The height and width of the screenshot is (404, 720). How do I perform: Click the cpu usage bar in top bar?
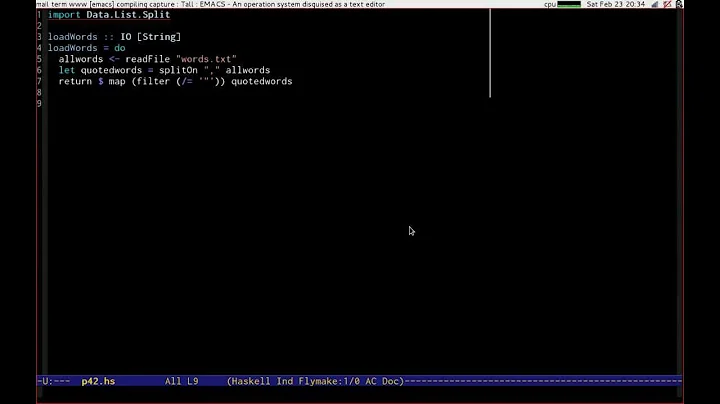568,4
